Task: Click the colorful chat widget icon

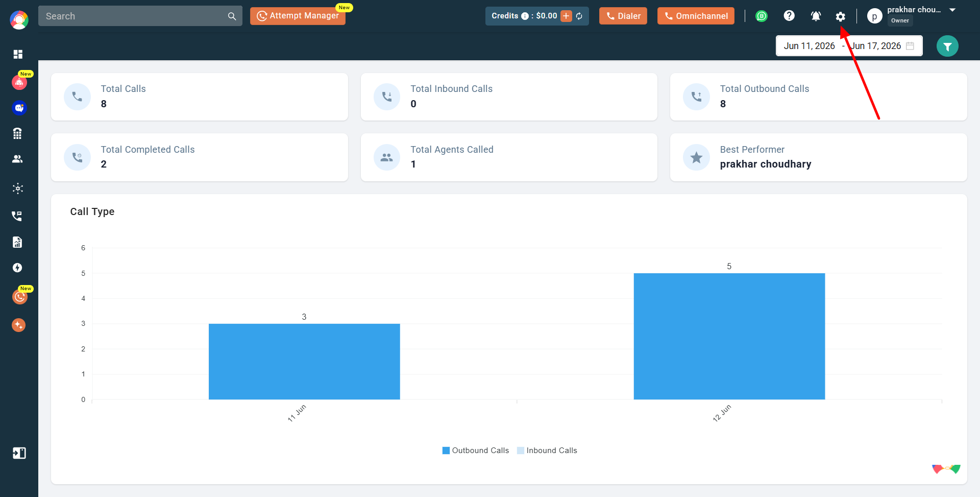Action: tap(946, 469)
